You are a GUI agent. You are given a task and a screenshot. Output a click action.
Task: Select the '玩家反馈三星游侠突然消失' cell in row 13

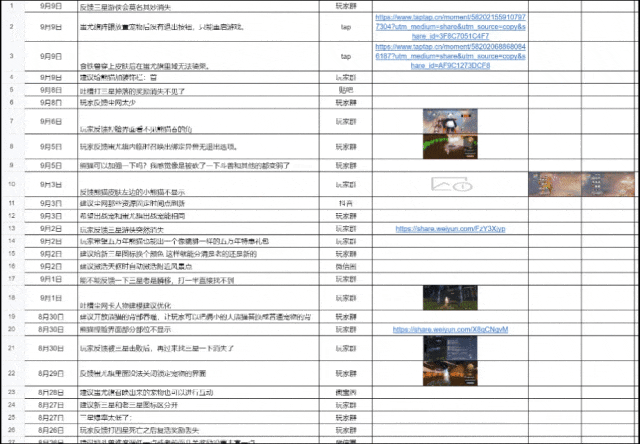(198, 229)
